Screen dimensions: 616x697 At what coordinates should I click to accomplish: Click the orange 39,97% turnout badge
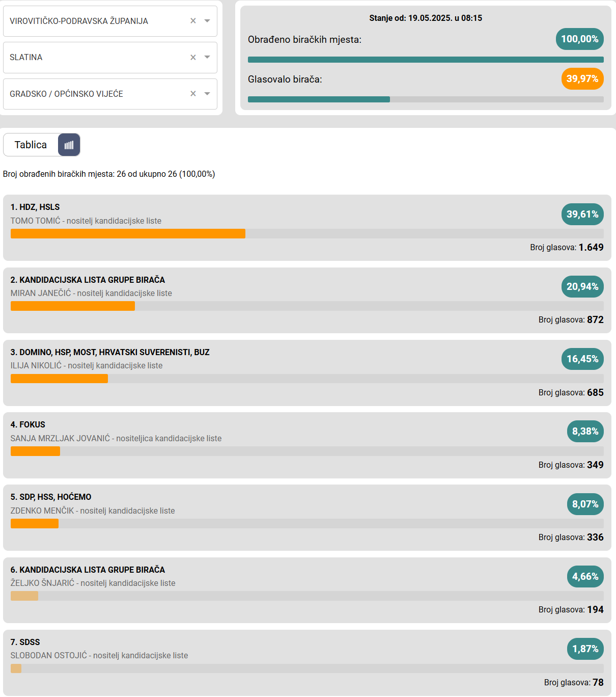[582, 79]
